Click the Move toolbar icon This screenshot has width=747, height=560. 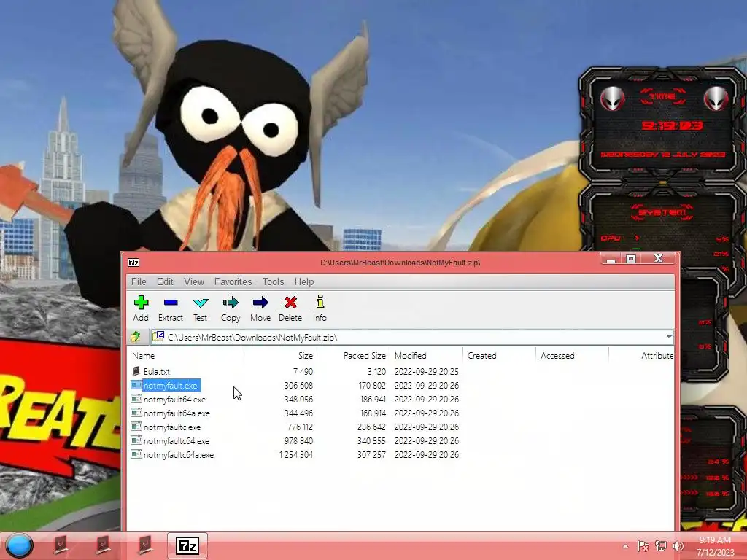(x=260, y=303)
